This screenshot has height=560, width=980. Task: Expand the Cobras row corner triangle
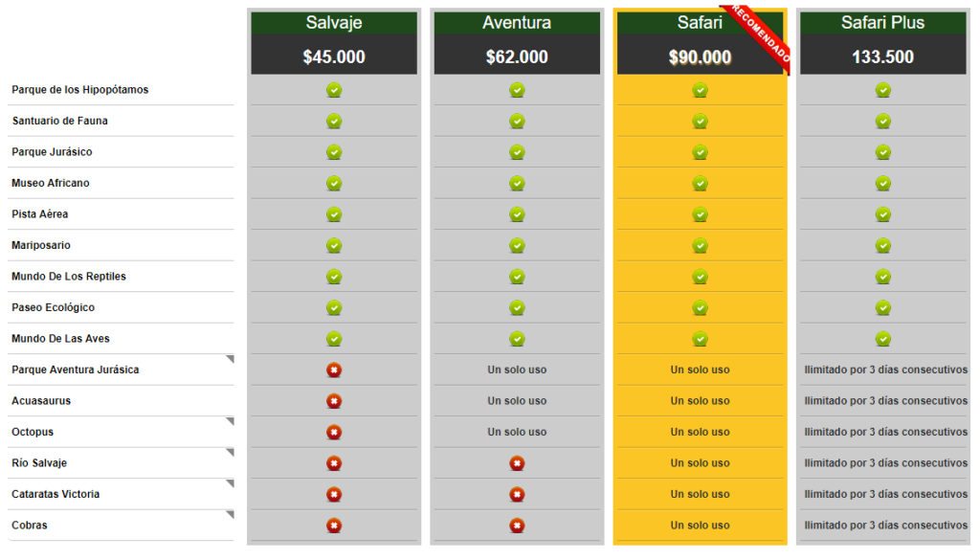click(230, 515)
